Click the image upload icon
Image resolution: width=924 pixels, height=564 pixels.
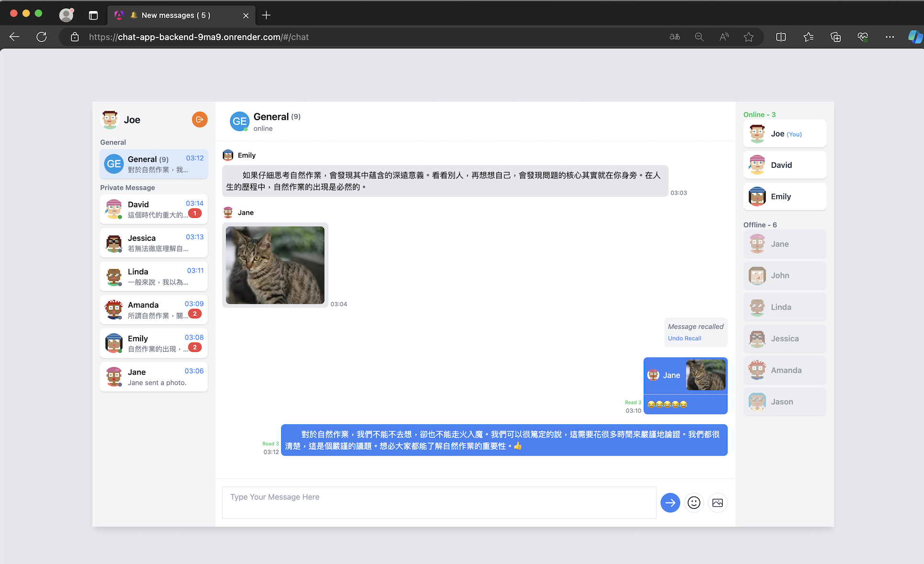[x=717, y=502]
